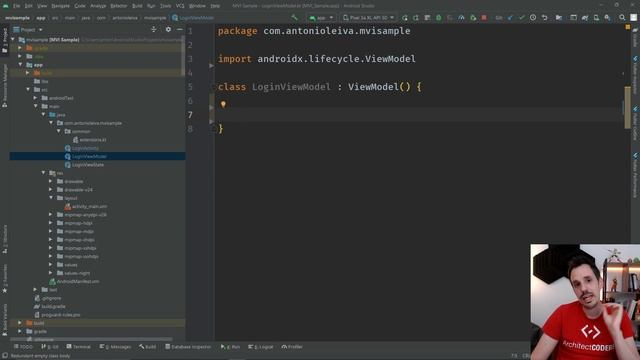The width and height of the screenshot is (640, 360).
Task: Open the Code menu
Action: 80,6
